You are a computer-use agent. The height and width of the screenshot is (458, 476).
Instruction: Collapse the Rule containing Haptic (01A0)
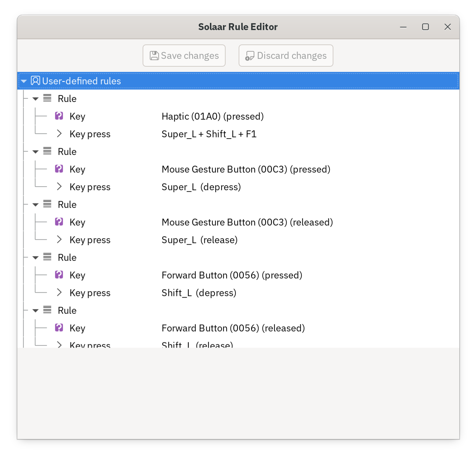coord(36,99)
